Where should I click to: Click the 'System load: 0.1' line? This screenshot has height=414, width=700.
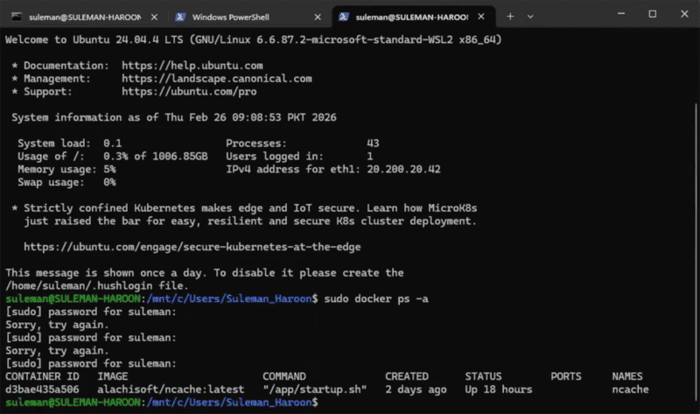pos(70,143)
